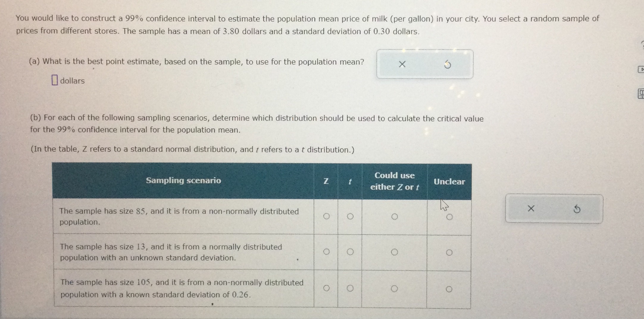Viewport: 644px width, 319px height.
Task: Click the reset arrow next to the table
Action: coord(577,209)
